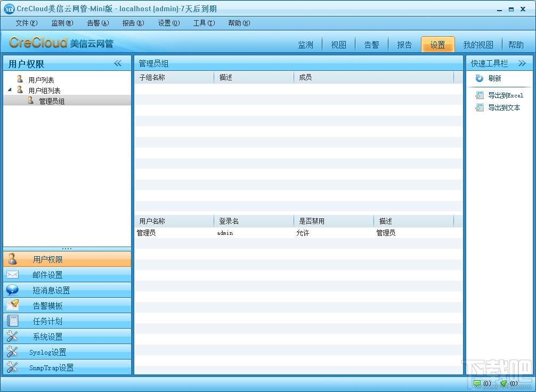Open the 短消息设置 sidebar section
The height and width of the screenshot is (392, 536).
[67, 290]
